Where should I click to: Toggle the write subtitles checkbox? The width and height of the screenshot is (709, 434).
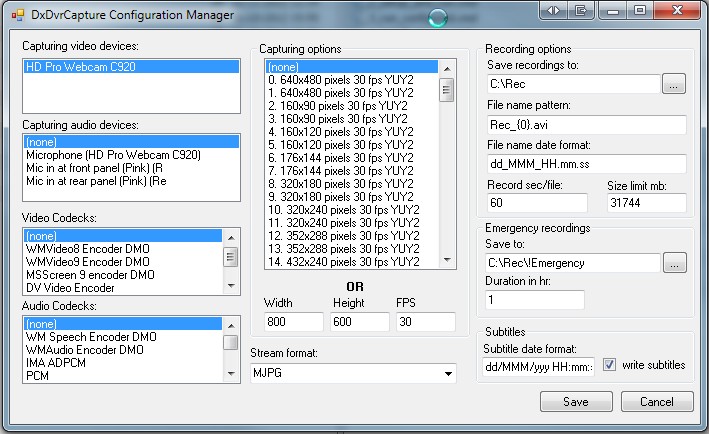click(609, 365)
